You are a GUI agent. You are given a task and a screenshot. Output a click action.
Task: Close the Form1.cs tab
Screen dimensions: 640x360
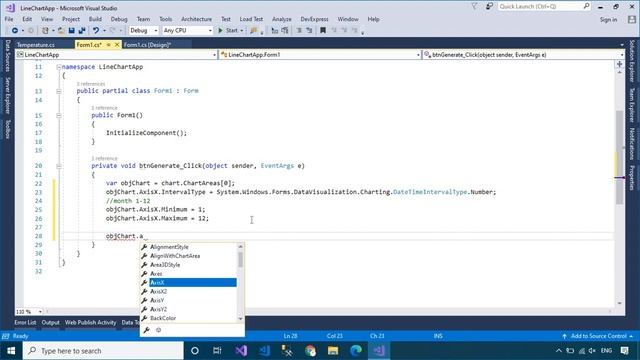(x=117, y=45)
